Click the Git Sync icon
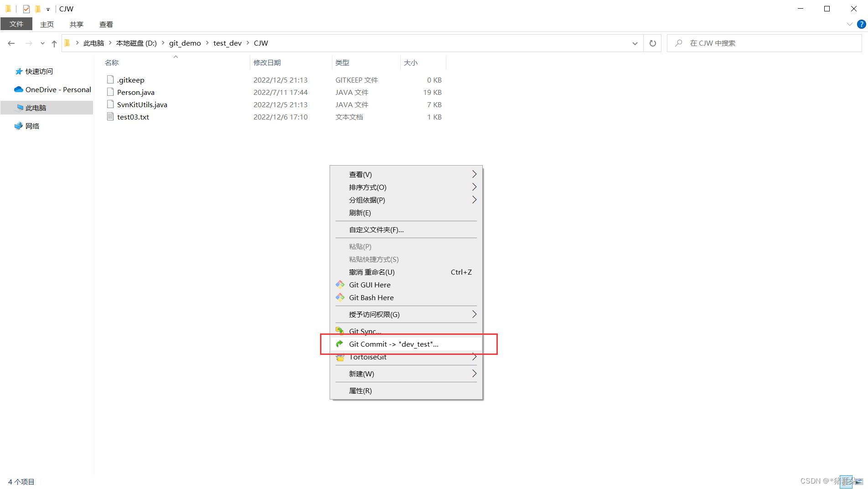Viewport: 868px width, 489px height. (x=340, y=331)
